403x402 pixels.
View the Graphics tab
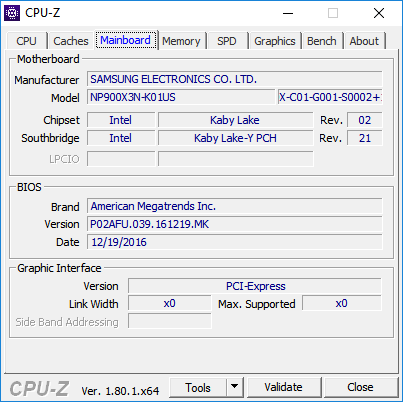point(275,41)
